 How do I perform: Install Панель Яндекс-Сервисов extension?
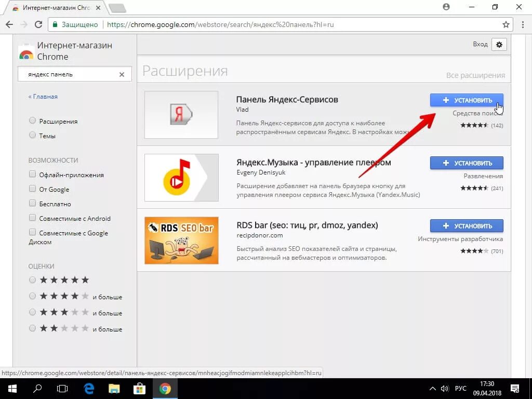467,100
